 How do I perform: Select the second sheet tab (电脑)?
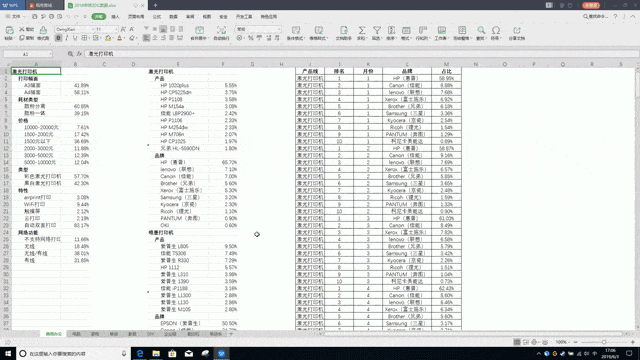(x=76, y=334)
